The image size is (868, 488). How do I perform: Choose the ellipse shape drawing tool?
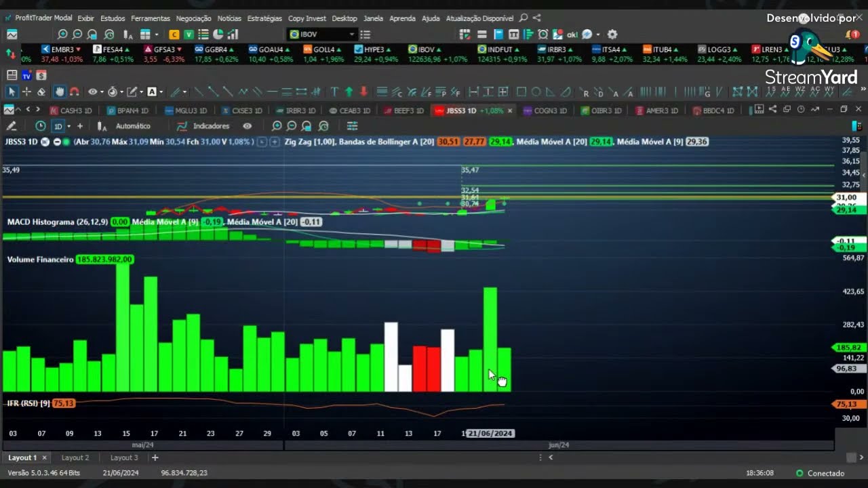tap(536, 91)
